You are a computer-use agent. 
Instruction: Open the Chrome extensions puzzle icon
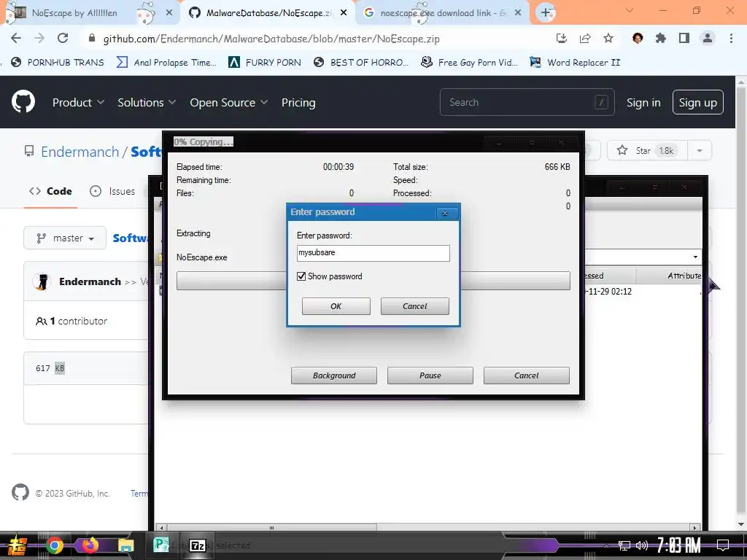661,39
